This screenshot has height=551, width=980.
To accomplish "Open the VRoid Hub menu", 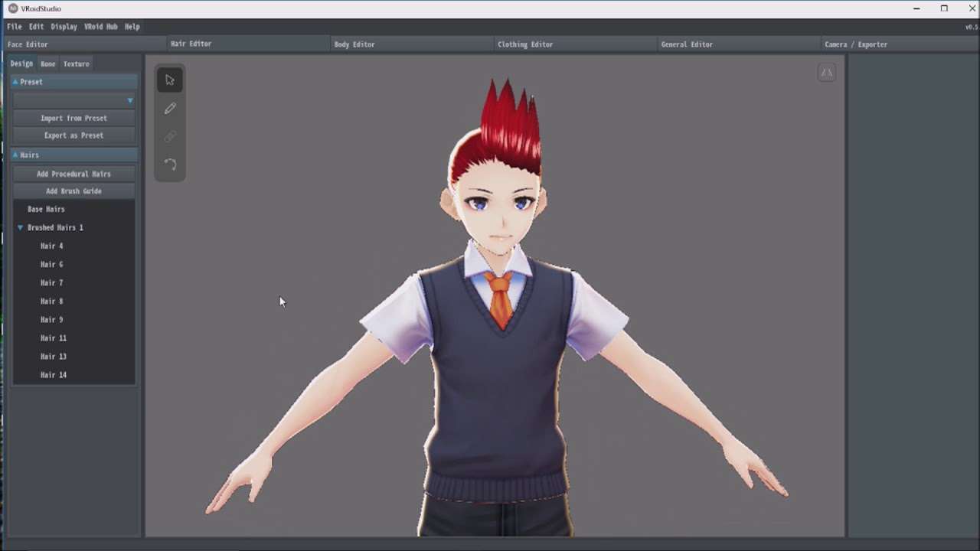I will tap(100, 27).
